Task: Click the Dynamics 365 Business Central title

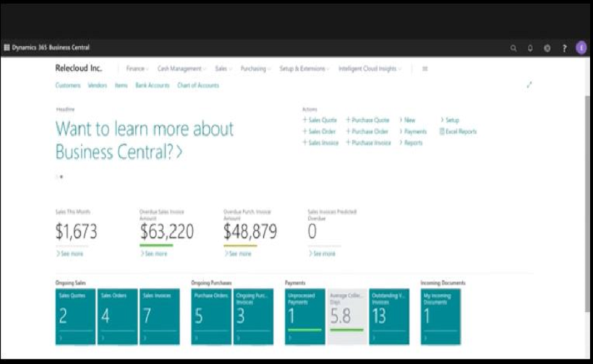Action: point(51,48)
